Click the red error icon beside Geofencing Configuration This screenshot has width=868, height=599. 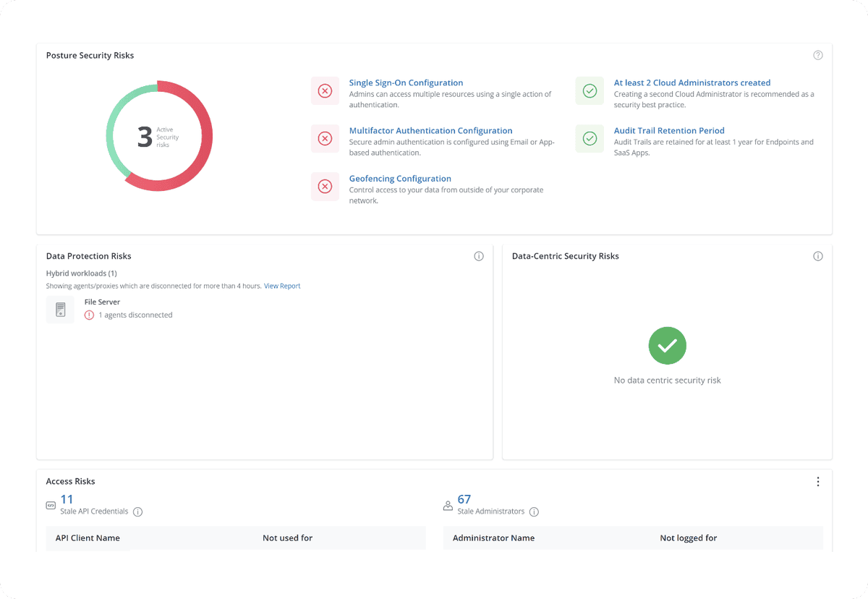[325, 186]
